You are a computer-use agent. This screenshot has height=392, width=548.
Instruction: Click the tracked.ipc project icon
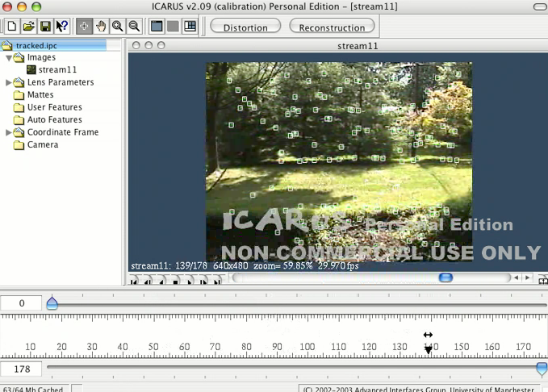(x=6, y=45)
